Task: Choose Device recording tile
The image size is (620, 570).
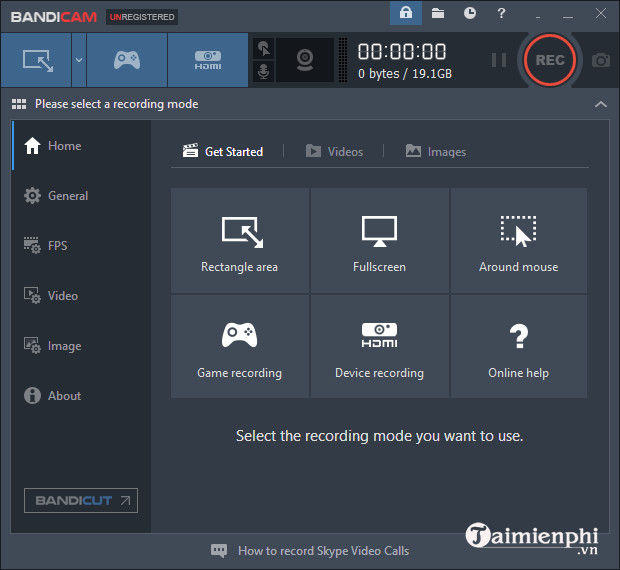Action: pyautogui.click(x=379, y=346)
